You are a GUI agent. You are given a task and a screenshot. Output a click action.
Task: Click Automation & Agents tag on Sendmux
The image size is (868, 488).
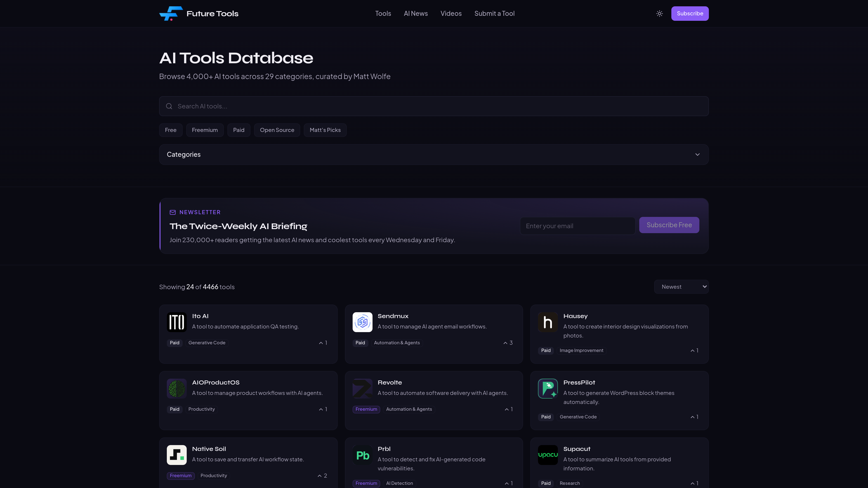click(x=397, y=343)
